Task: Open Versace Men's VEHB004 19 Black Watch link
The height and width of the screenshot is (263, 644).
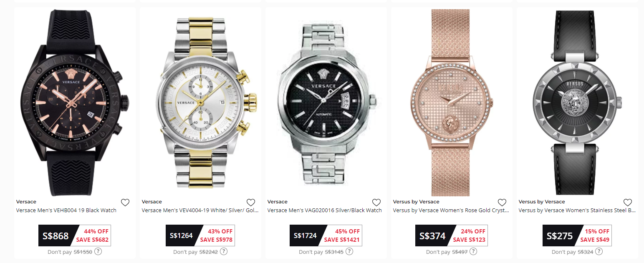Action: point(66,210)
